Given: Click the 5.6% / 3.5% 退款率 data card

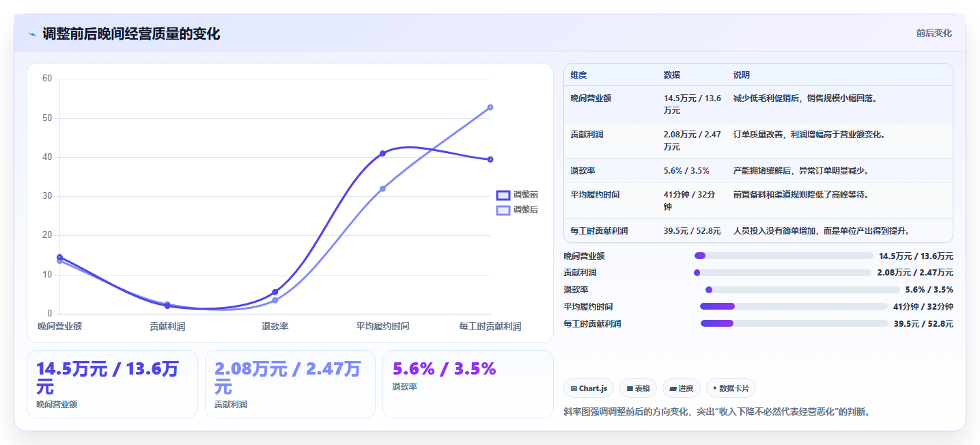Looking at the screenshot, I should [468, 384].
